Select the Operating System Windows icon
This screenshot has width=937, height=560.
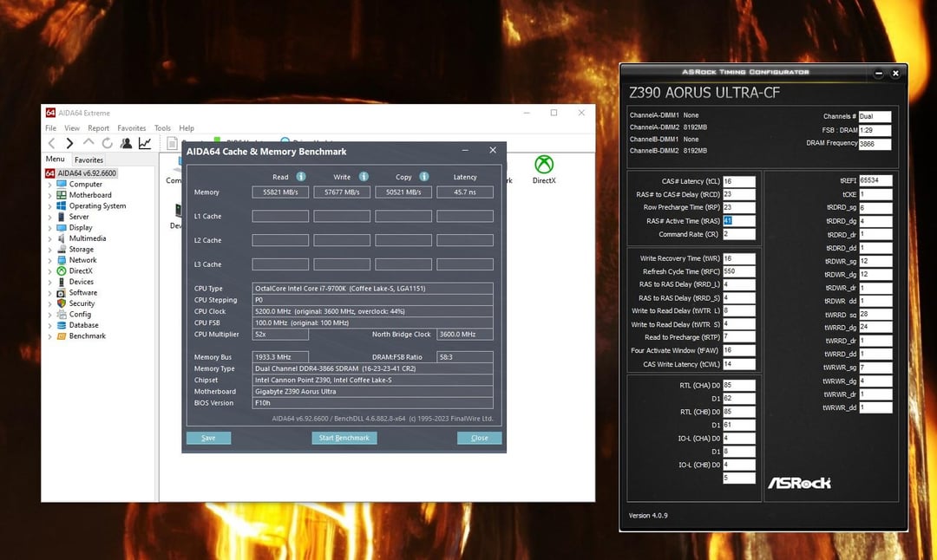(x=61, y=205)
